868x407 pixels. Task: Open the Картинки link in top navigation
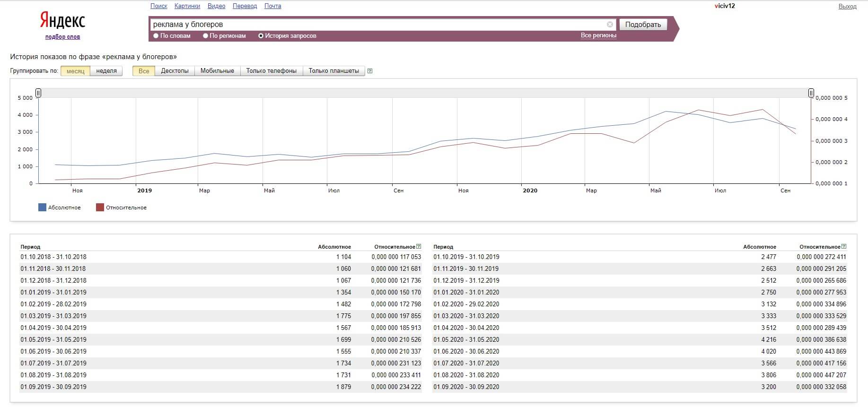click(x=187, y=6)
